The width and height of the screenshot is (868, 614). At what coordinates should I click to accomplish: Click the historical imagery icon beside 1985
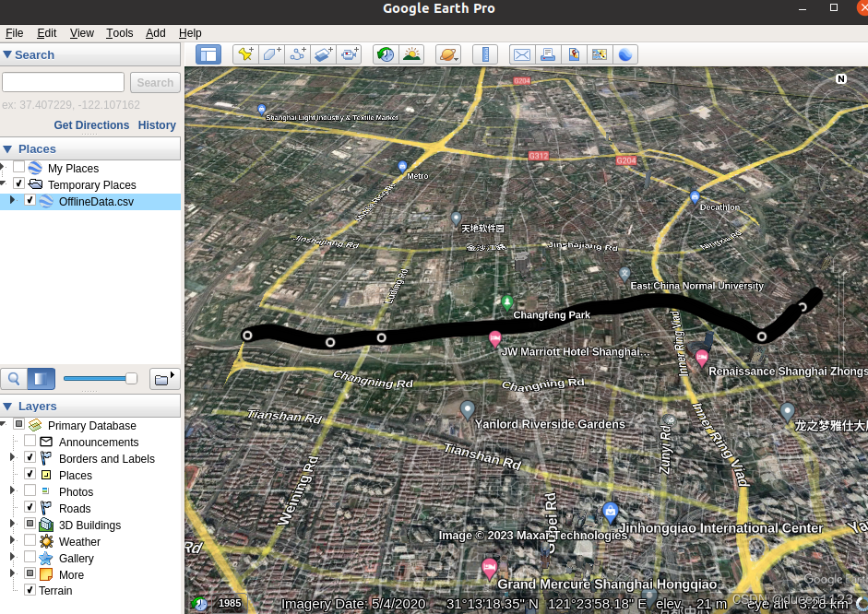[x=200, y=604]
